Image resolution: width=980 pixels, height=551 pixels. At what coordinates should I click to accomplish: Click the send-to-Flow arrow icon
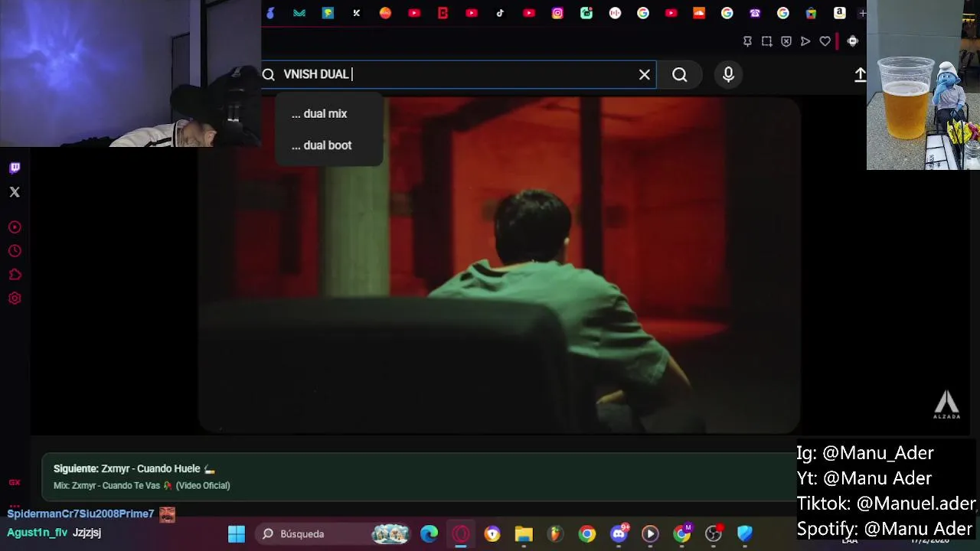pos(805,41)
